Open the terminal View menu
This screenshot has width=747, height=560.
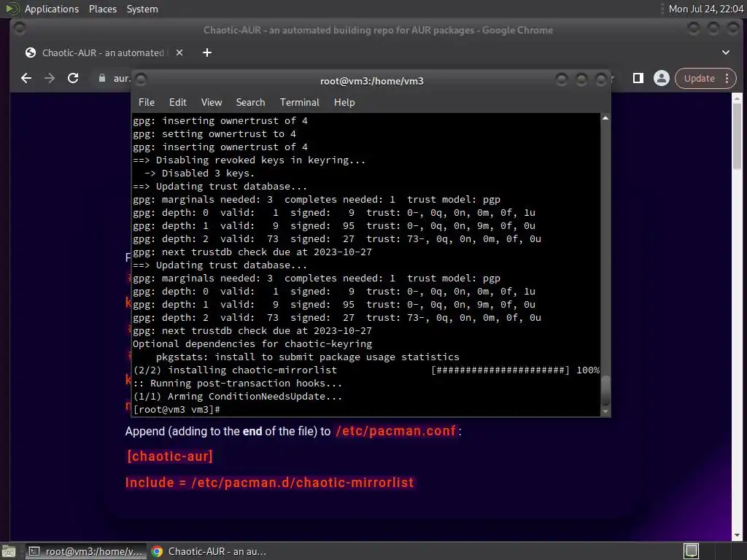tap(212, 102)
